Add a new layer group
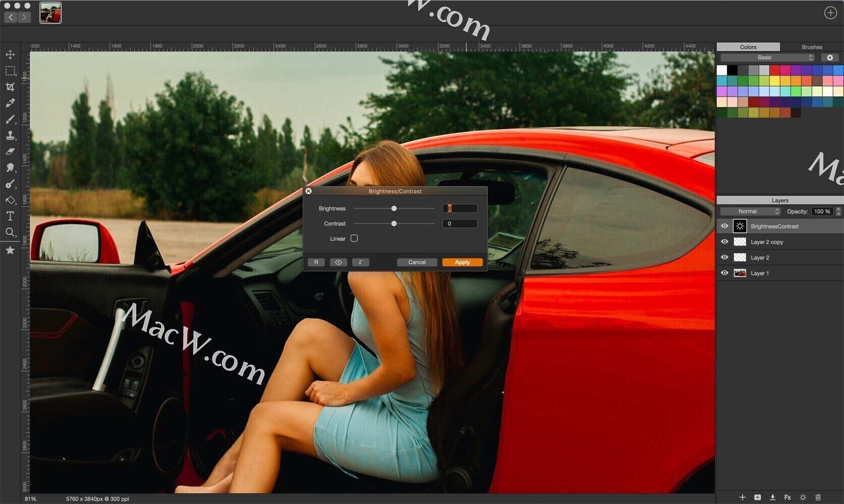Image resolution: width=844 pixels, height=504 pixels. click(757, 497)
